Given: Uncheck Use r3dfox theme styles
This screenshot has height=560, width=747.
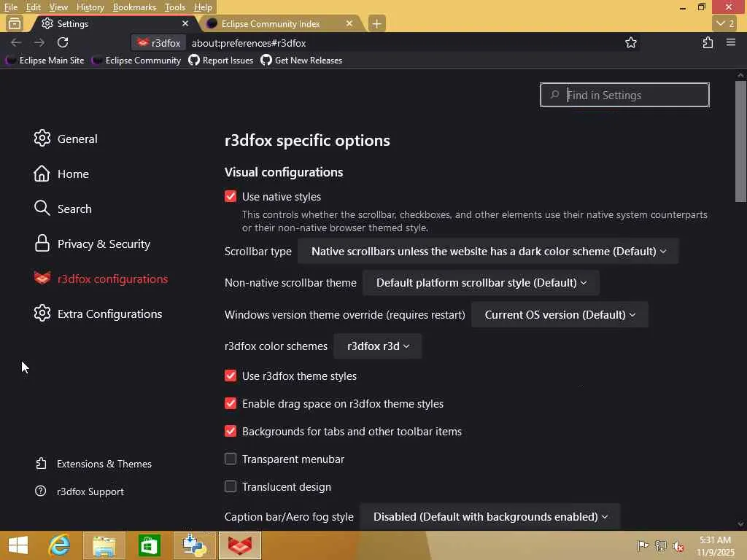Looking at the screenshot, I should pos(231,376).
